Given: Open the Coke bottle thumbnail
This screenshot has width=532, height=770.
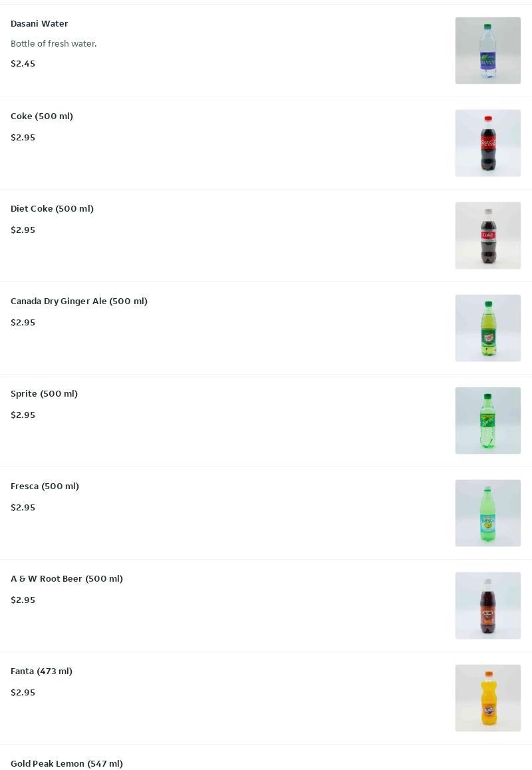Looking at the screenshot, I should [x=488, y=143].
